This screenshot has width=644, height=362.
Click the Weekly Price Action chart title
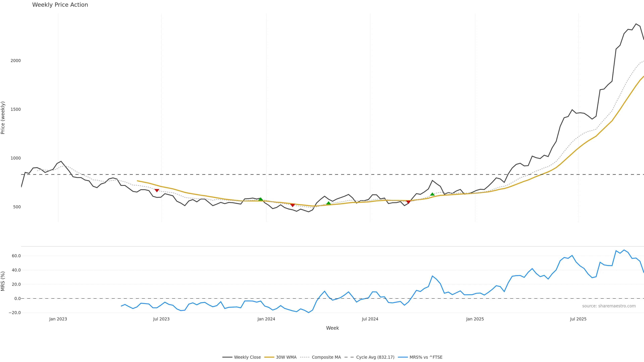pyautogui.click(x=60, y=5)
